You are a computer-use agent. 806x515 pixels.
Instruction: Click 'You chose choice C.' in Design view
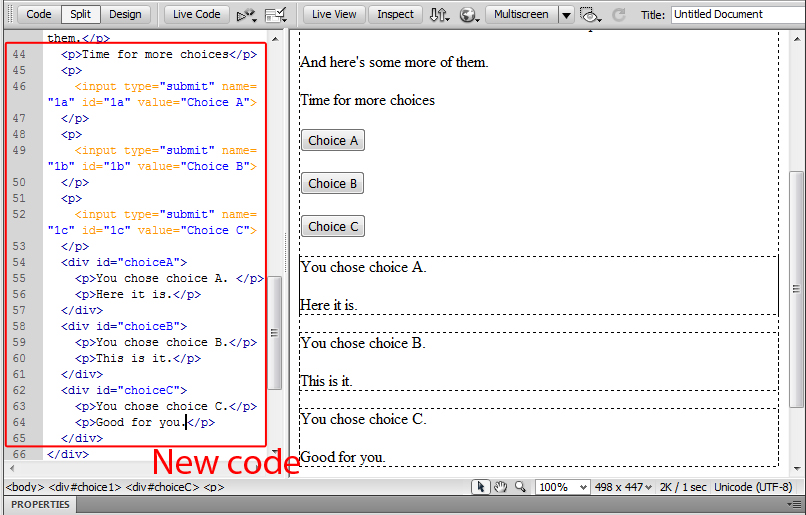(x=363, y=419)
